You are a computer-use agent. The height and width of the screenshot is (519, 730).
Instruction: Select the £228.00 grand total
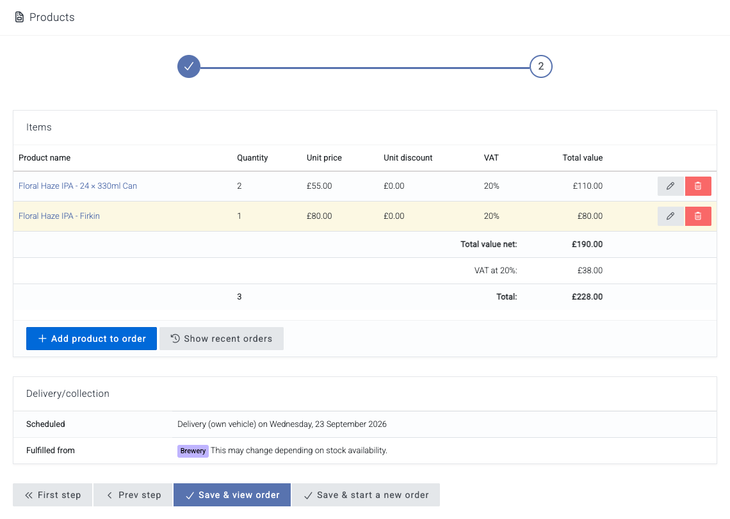(x=587, y=297)
